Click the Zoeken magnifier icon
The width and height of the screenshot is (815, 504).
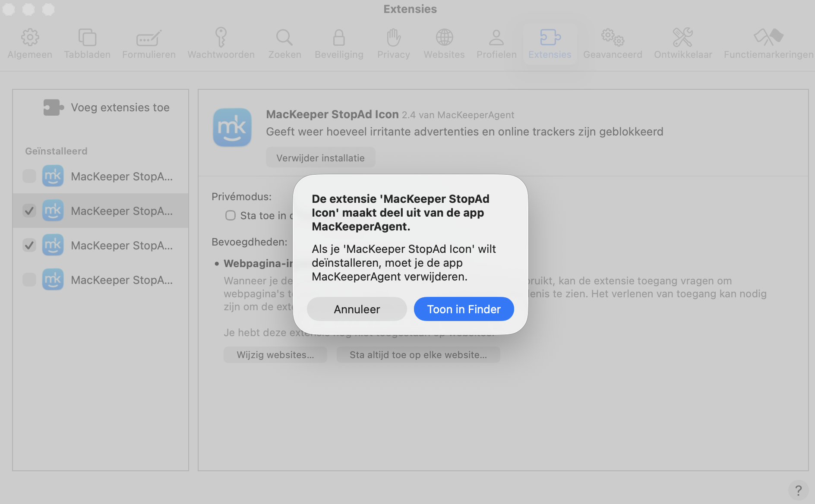pos(284,42)
